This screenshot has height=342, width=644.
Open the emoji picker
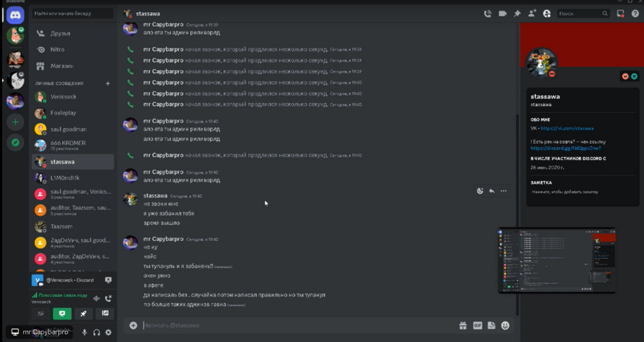pyautogui.click(x=505, y=326)
